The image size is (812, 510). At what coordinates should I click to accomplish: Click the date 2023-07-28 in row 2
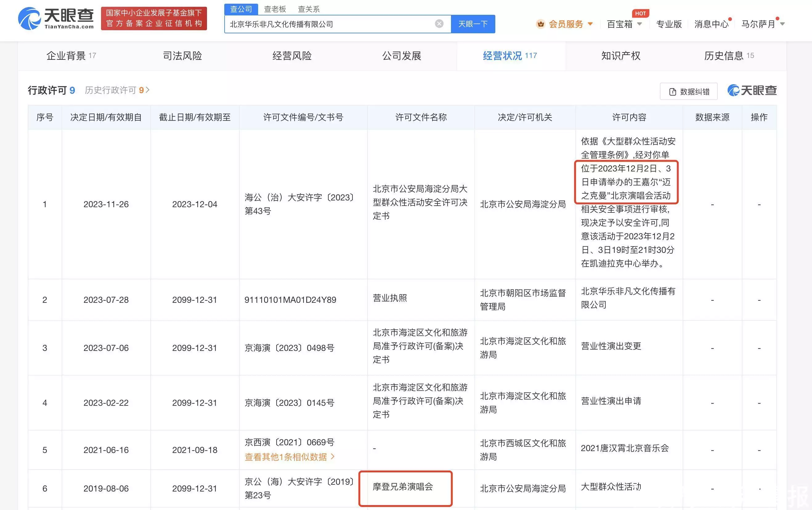click(106, 299)
